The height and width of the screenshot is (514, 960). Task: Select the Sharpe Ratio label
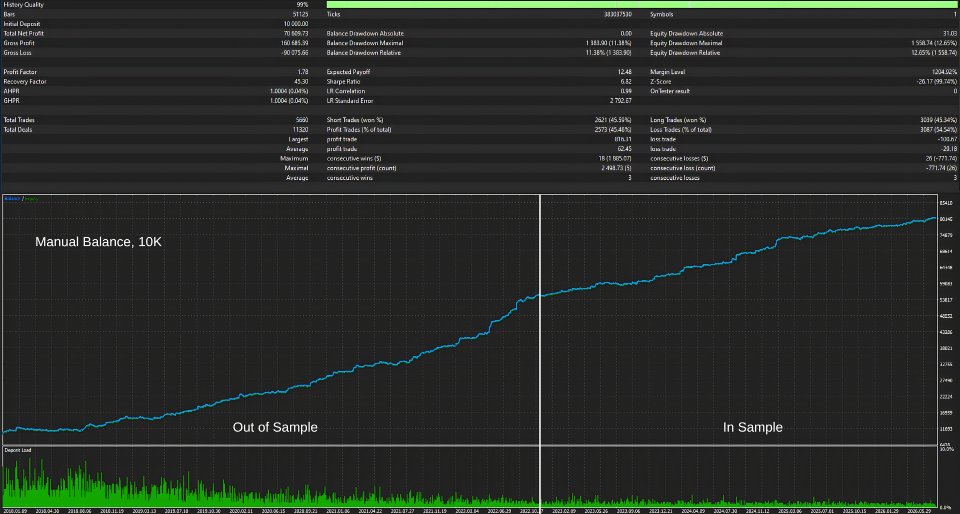344,81
